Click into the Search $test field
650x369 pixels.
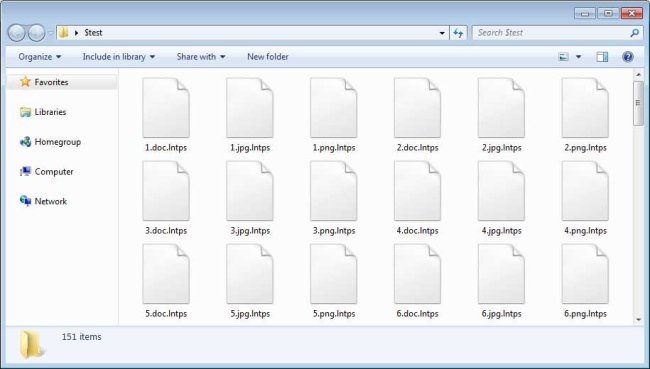coord(551,33)
